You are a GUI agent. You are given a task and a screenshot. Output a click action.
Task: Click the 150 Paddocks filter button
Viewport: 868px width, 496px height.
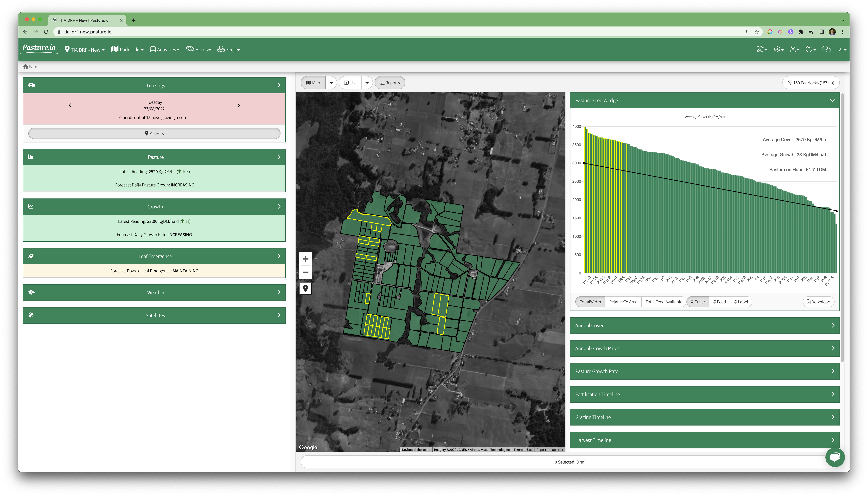point(811,83)
